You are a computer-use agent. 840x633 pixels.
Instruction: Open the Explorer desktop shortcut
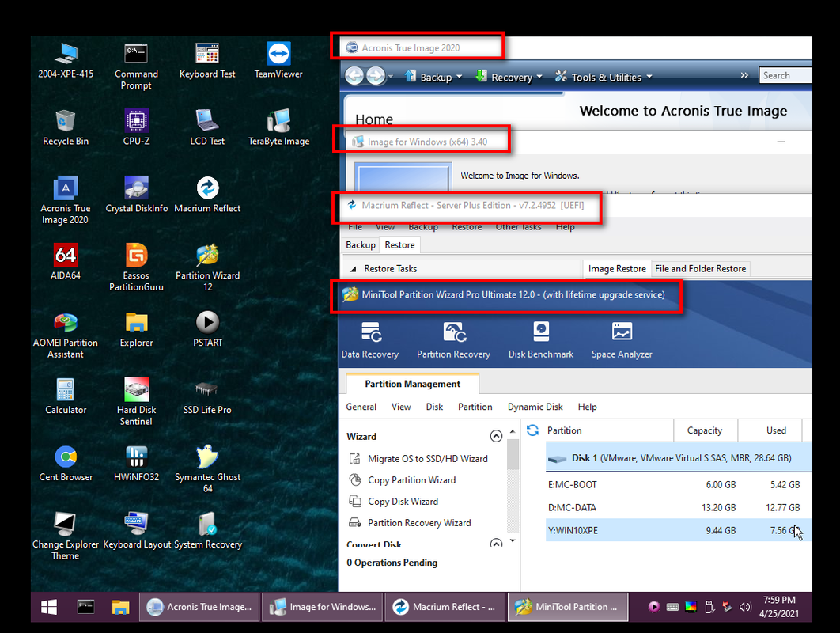[x=136, y=328]
